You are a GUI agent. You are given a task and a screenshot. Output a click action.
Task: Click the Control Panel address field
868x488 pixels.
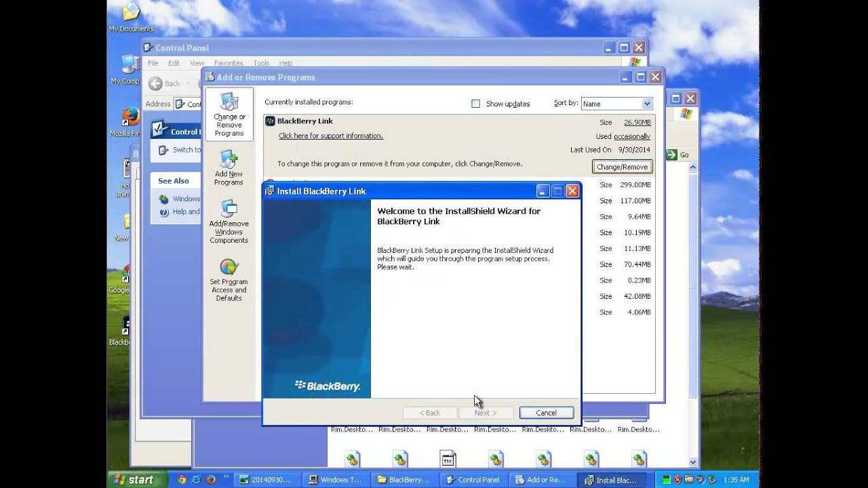tap(188, 104)
